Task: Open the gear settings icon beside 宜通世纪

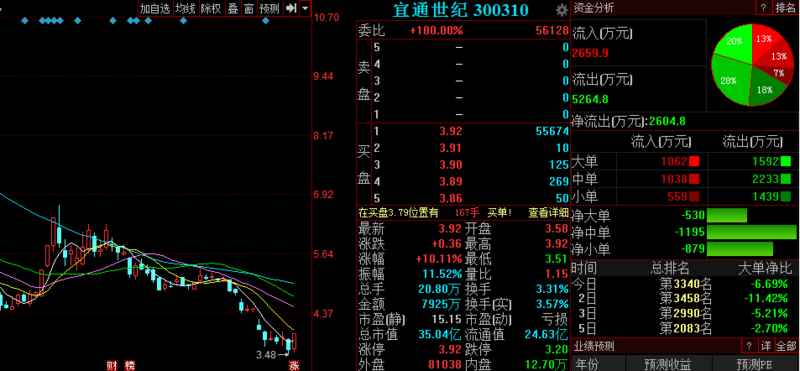Action: [x=562, y=9]
